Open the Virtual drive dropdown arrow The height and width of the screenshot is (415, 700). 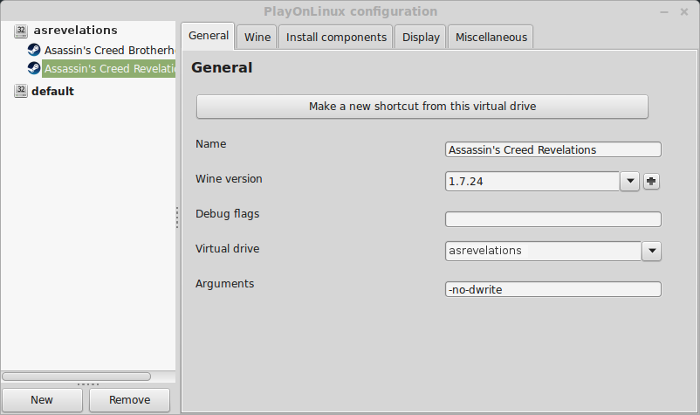[652, 251]
